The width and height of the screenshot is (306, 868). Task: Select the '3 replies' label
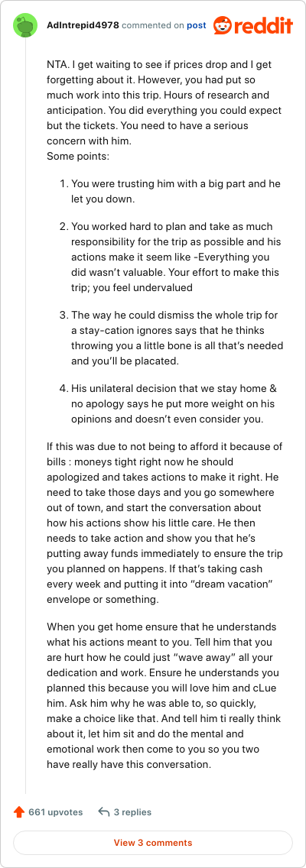pyautogui.click(x=132, y=812)
